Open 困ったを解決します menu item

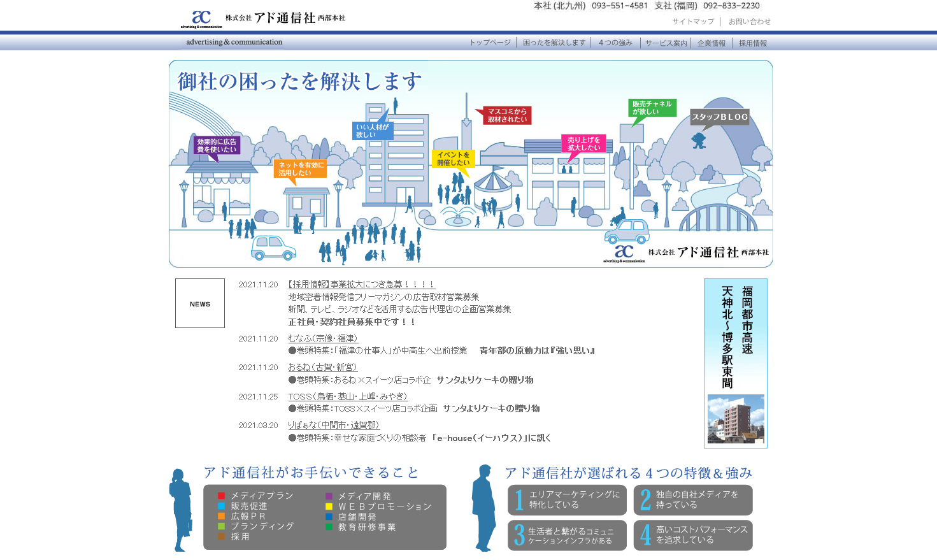click(x=554, y=43)
